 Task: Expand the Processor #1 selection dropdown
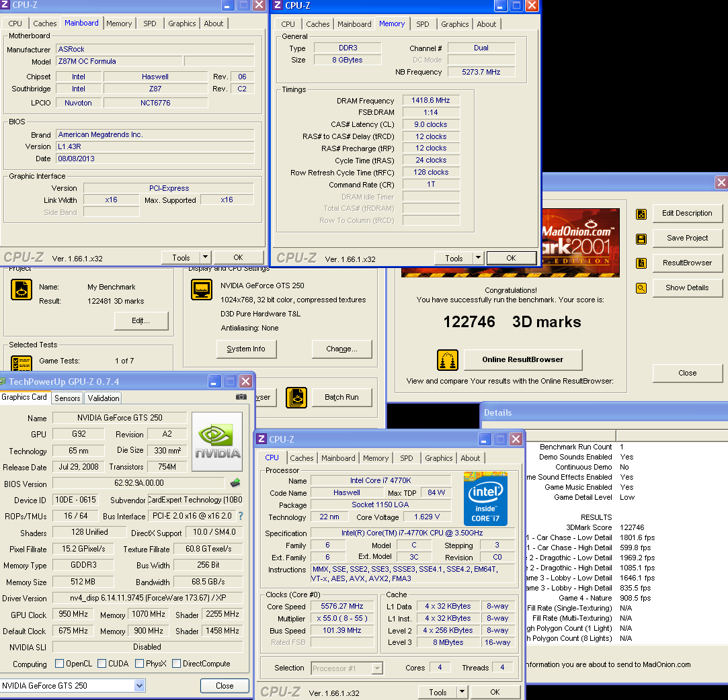point(378,668)
